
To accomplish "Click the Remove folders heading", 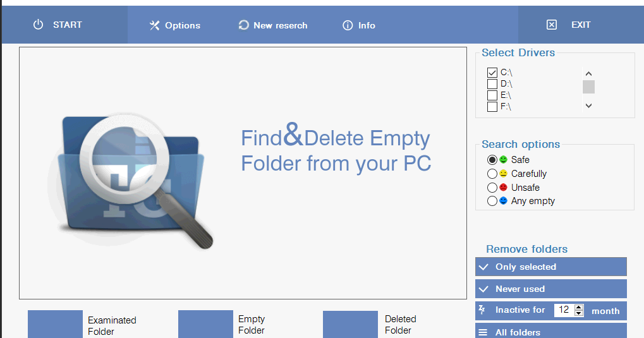I will pos(526,249).
